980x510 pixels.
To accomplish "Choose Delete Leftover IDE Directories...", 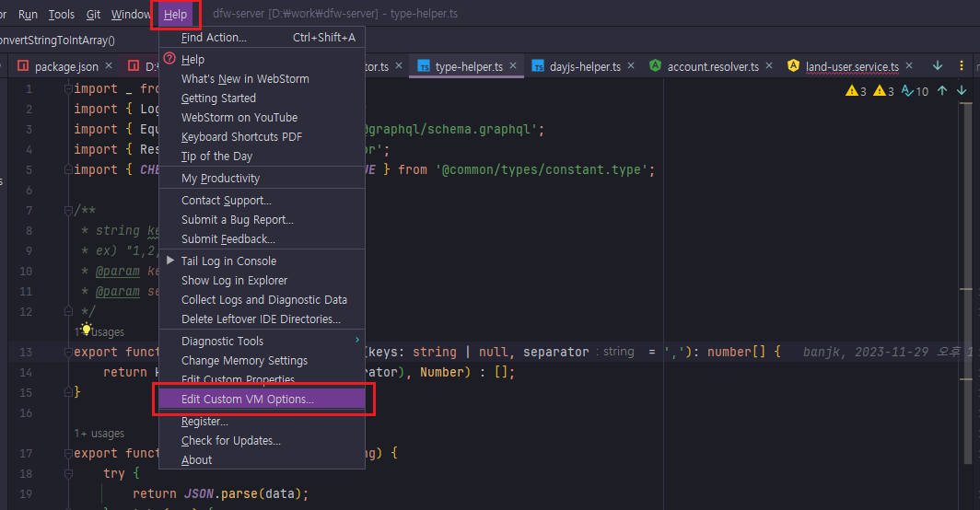I will point(262,319).
